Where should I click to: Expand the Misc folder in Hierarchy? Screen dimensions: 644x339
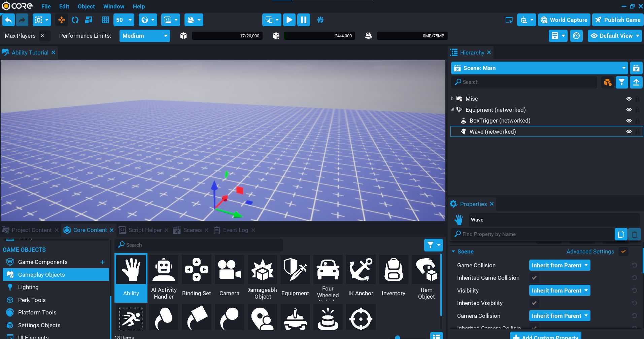(452, 99)
